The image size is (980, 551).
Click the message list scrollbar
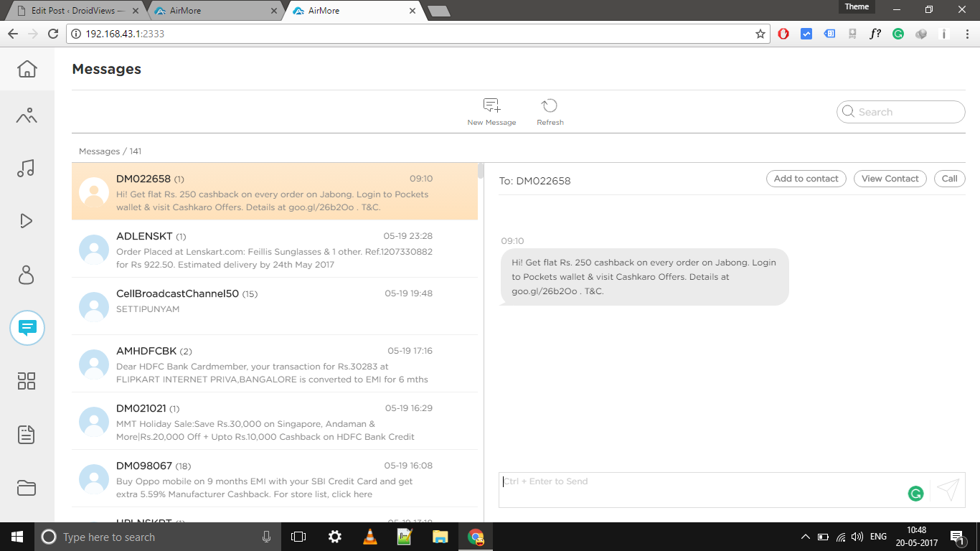[481, 172]
